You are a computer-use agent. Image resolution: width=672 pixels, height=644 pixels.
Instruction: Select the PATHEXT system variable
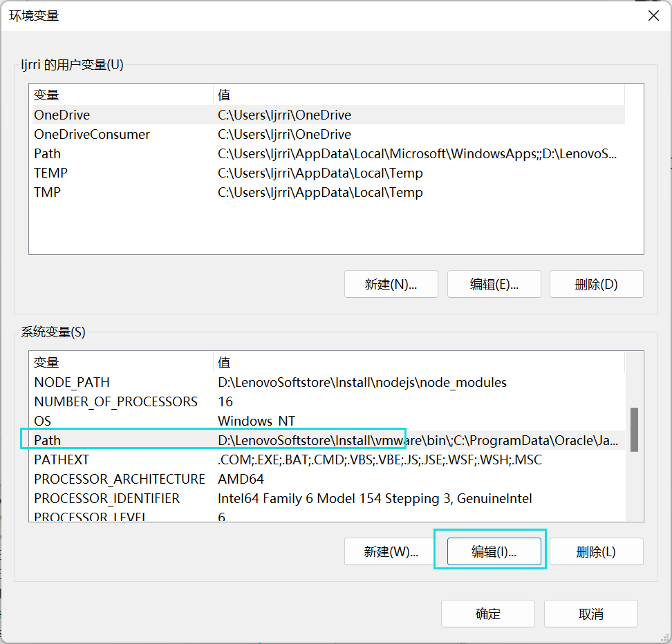328,460
